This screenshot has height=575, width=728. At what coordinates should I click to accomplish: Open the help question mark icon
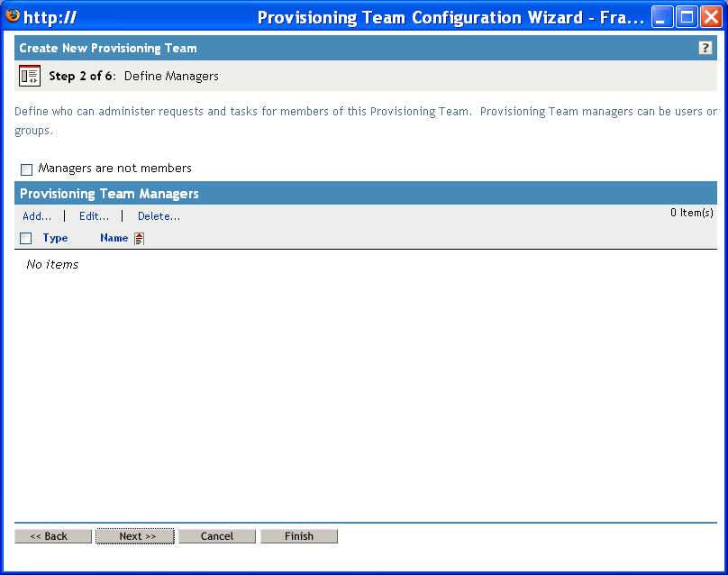(705, 48)
